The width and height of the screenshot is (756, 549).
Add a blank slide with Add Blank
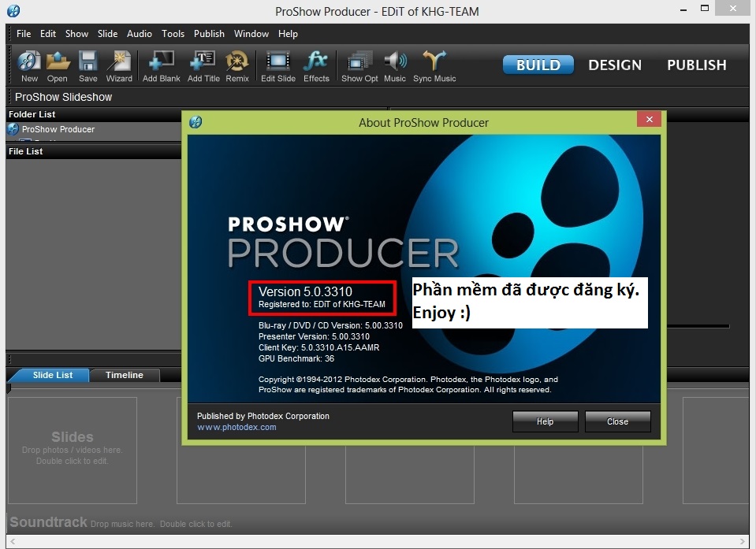tap(161, 66)
